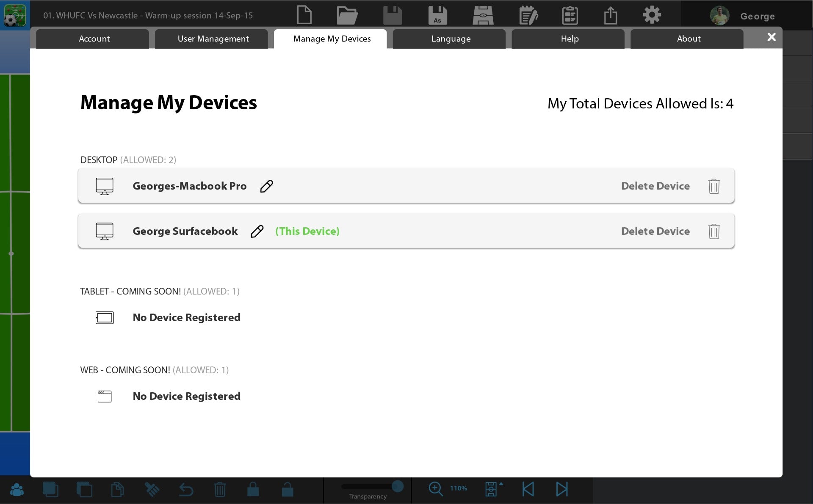Click the closed padlock lock icon
The height and width of the screenshot is (504, 813).
point(253,489)
